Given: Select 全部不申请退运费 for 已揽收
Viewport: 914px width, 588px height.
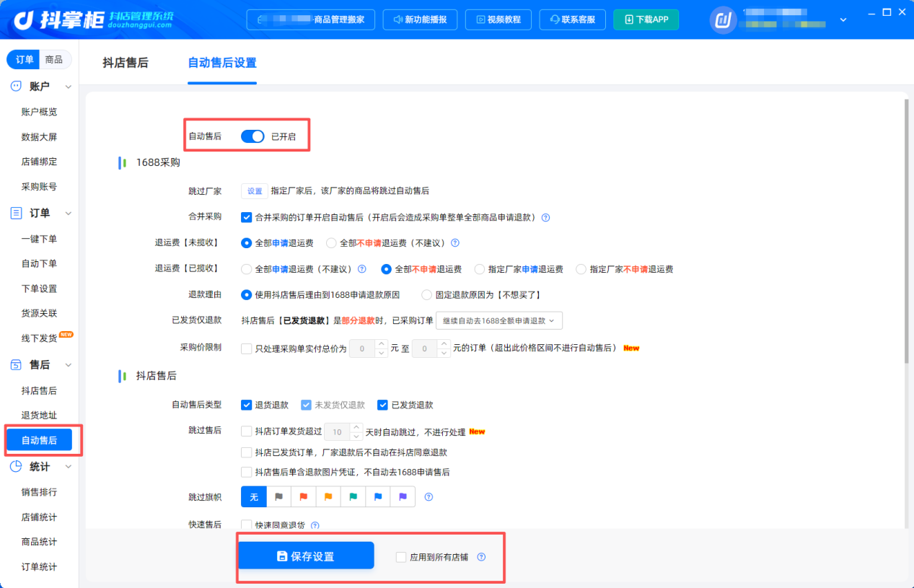Looking at the screenshot, I should pyautogui.click(x=386, y=269).
